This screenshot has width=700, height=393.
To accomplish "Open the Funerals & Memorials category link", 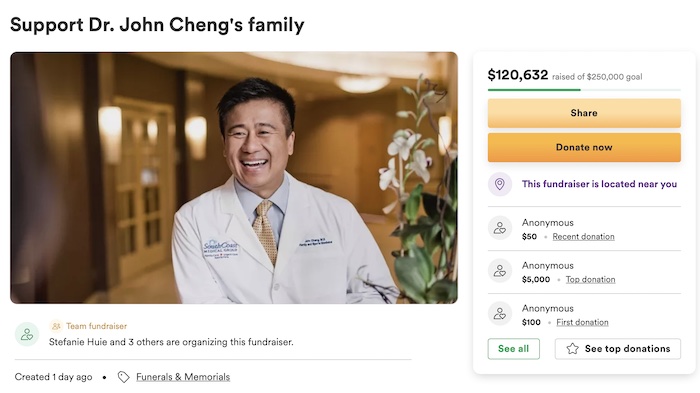I will coord(183,377).
